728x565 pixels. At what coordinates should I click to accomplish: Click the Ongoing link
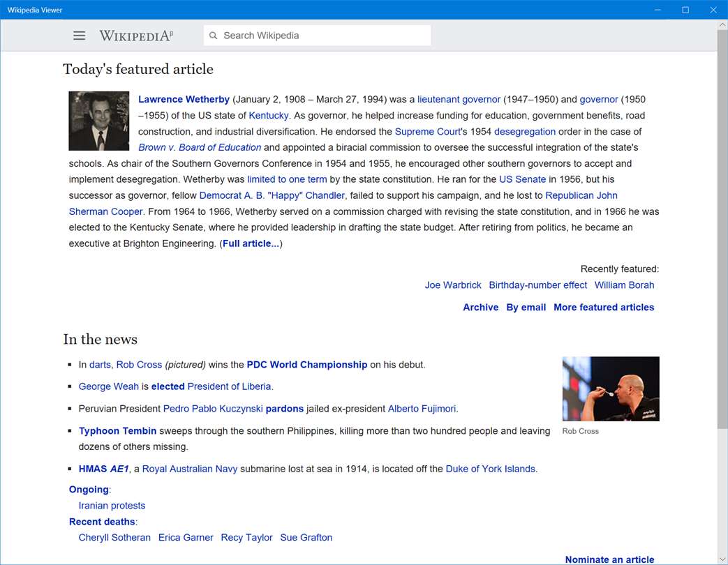point(89,490)
